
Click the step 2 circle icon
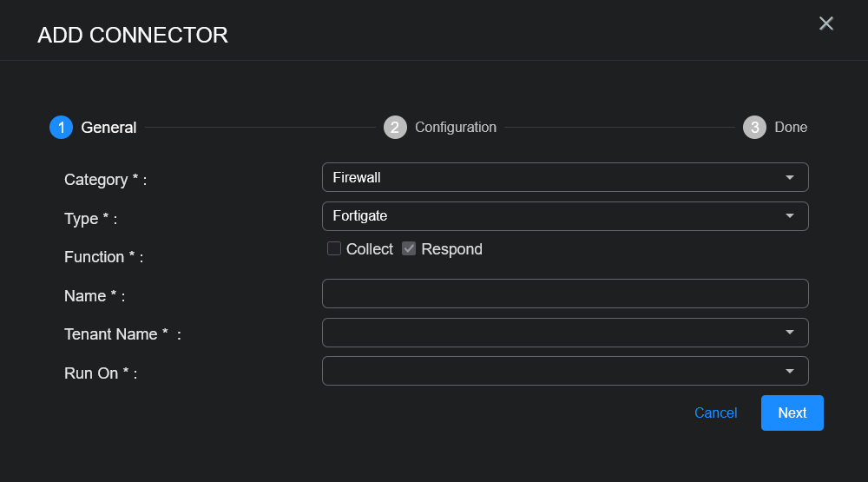(x=395, y=128)
